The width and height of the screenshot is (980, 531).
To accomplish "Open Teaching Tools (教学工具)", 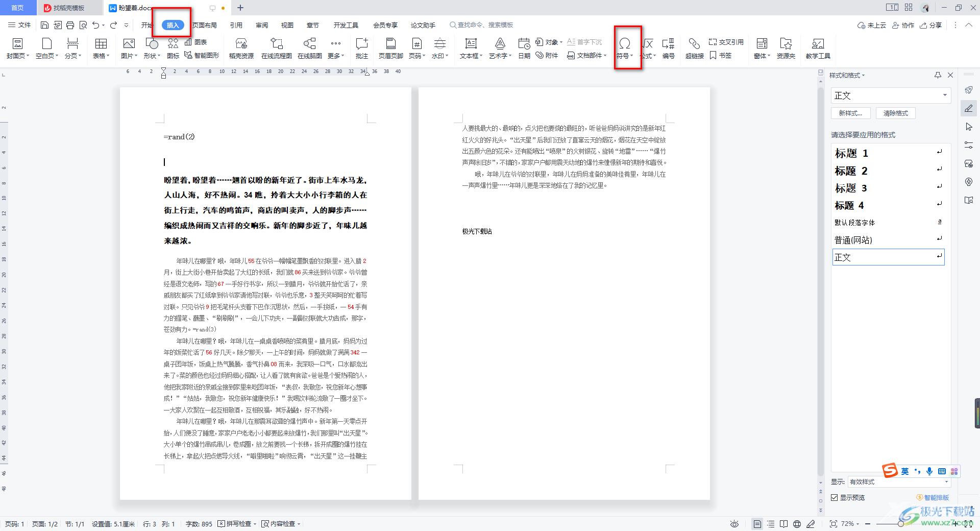I will click(818, 49).
